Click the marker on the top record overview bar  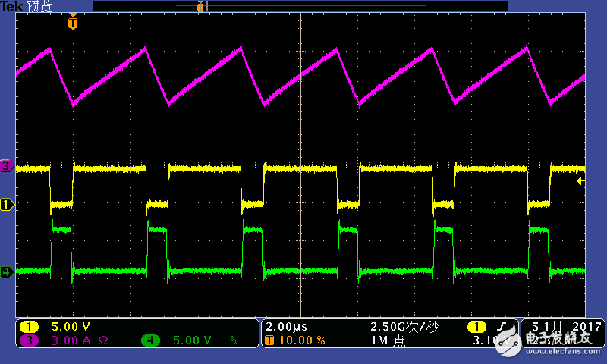[x=200, y=7]
